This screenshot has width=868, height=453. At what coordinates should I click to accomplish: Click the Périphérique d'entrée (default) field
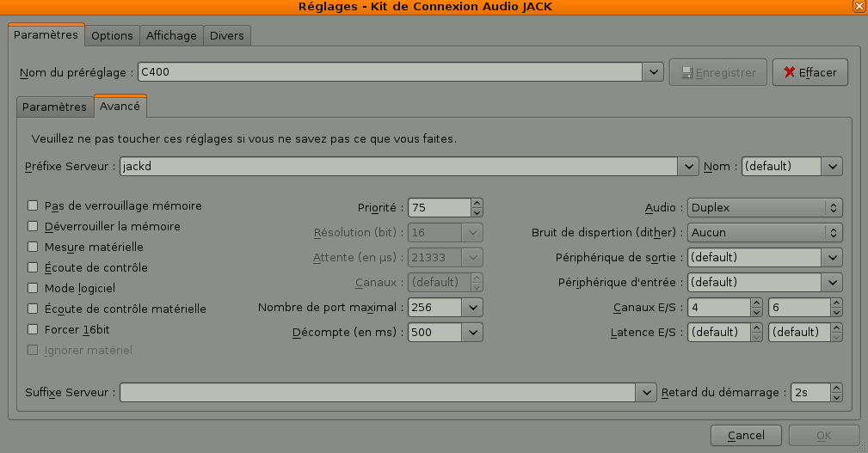pyautogui.click(x=754, y=282)
